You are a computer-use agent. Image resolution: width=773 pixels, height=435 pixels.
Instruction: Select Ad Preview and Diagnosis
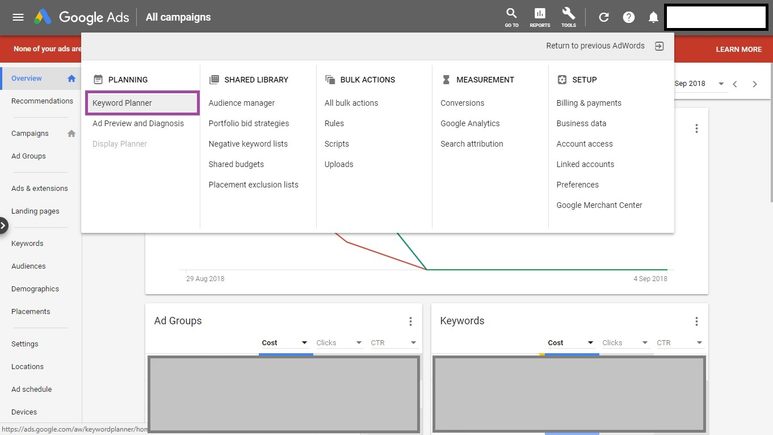pos(138,123)
